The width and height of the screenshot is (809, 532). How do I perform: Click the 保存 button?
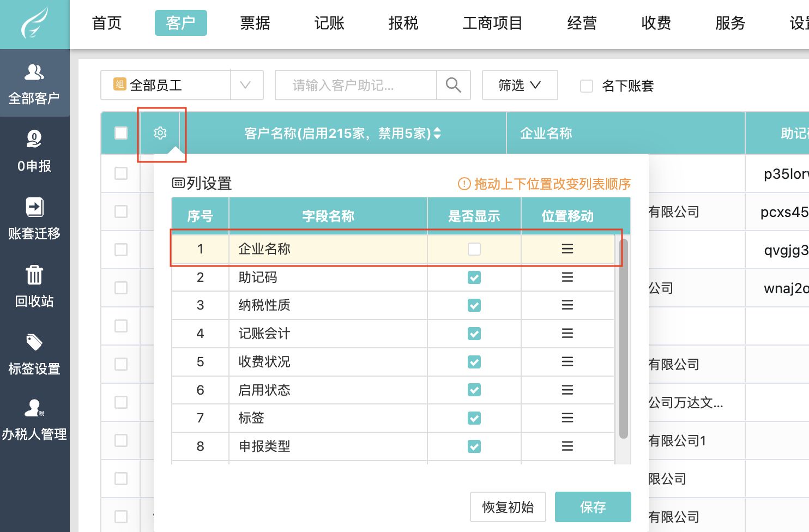593,507
